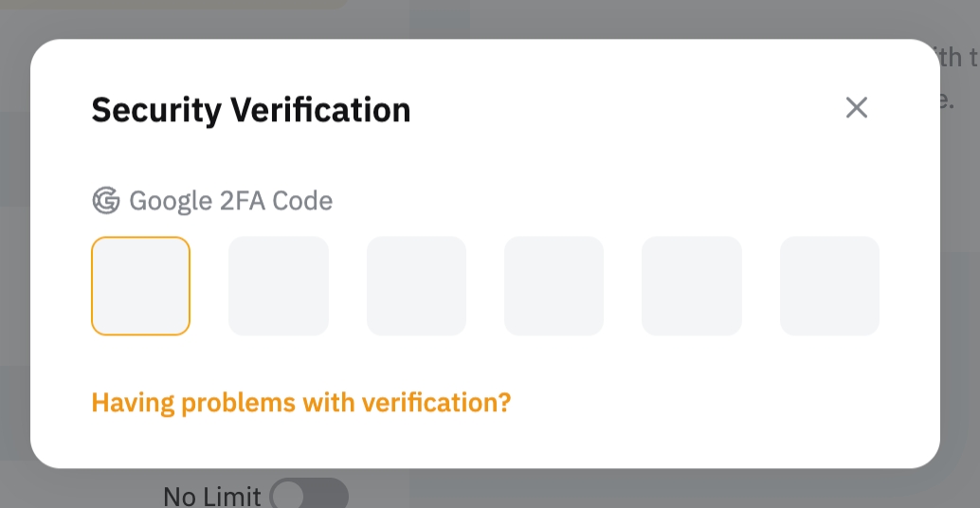Viewport: 980px width, 508px height.
Task: Click the third 2FA code digit box
Action: pyautogui.click(x=416, y=286)
